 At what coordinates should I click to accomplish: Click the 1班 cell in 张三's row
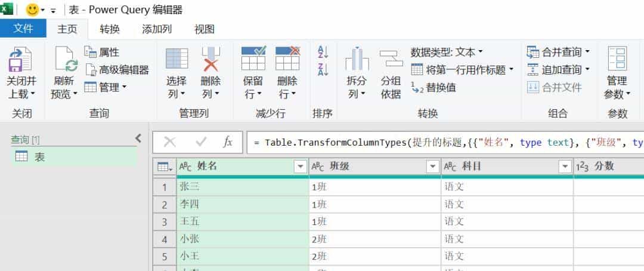tap(375, 187)
